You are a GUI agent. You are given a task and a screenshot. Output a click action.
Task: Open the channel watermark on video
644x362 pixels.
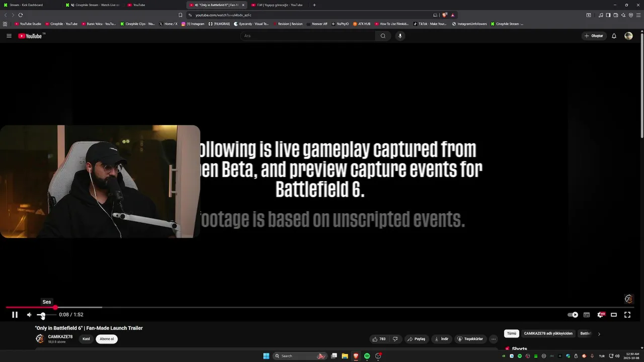point(628,299)
